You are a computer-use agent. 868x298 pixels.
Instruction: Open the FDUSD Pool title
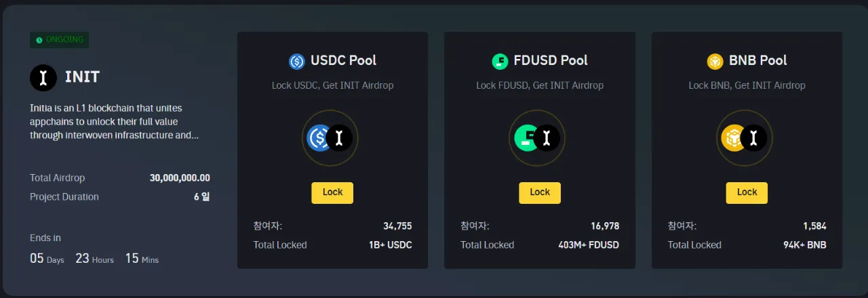coord(549,60)
